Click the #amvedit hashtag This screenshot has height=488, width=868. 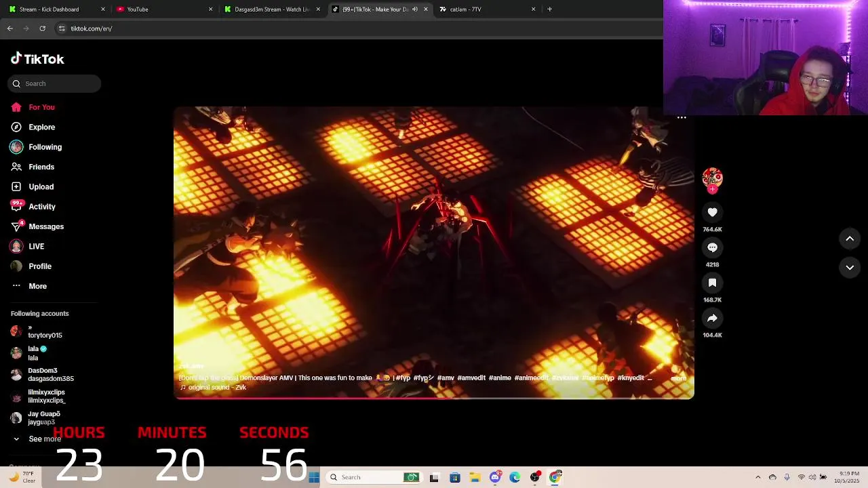tap(471, 378)
